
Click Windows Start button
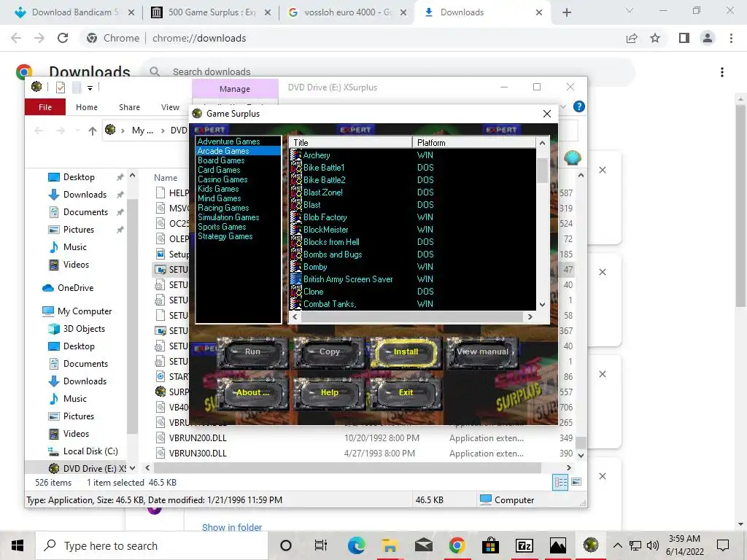[x=18, y=545]
